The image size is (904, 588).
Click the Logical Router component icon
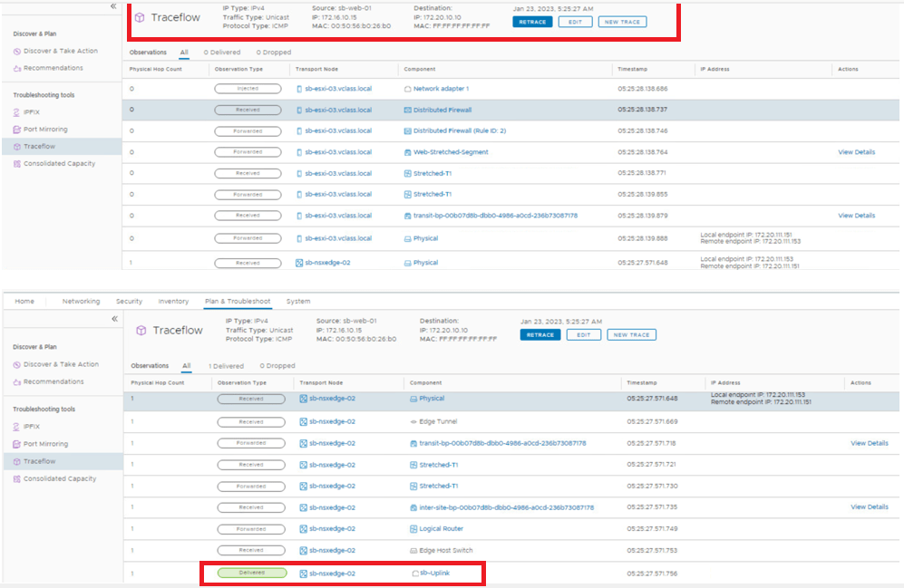[414, 528]
